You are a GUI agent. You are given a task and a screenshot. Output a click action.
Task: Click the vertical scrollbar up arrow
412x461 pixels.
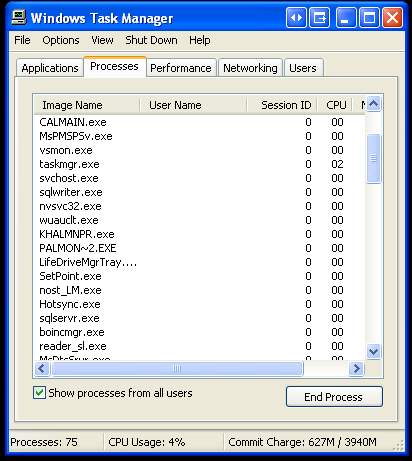373,104
